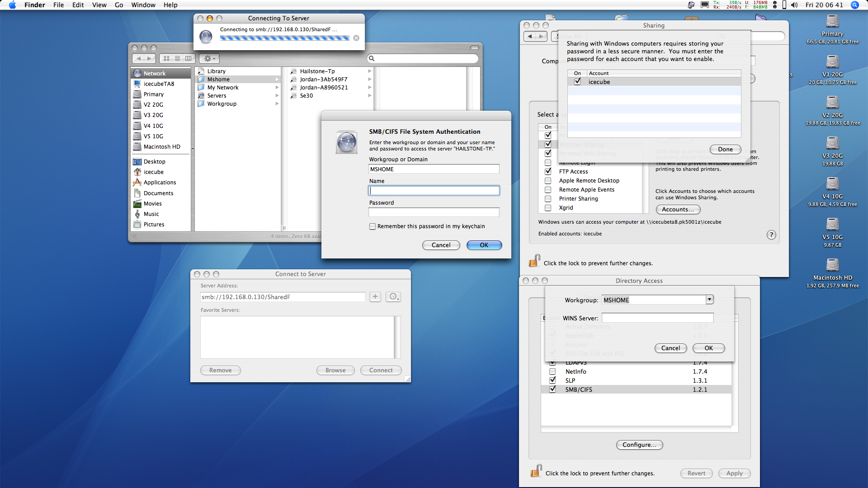
Task: Open the Workgroup combo box dropdown arrow
Action: 709,300
